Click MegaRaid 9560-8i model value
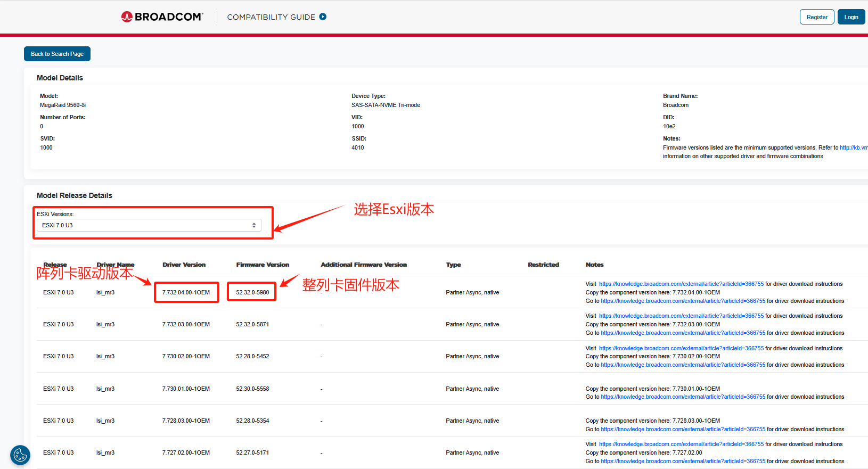 [x=63, y=105]
